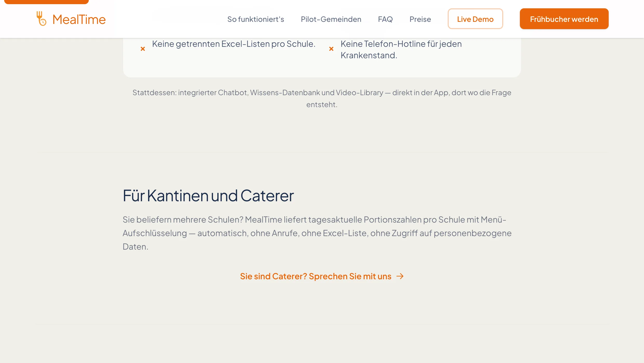
Task: Open the FAQ navigation link
Action: (385, 19)
